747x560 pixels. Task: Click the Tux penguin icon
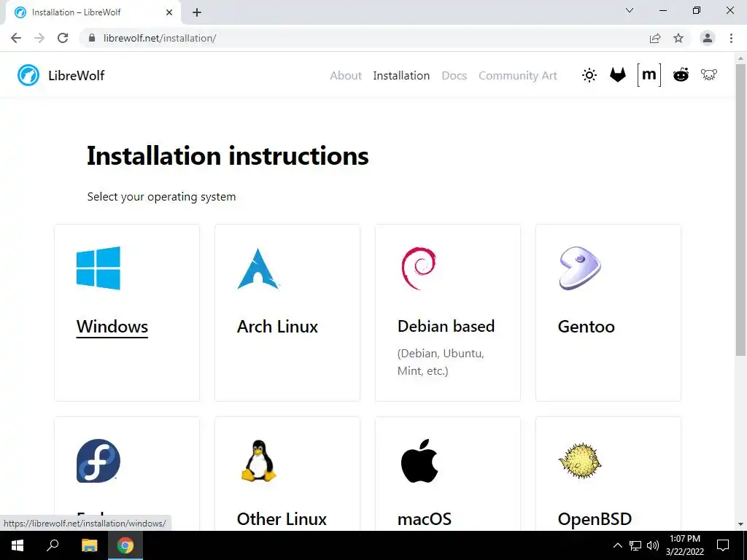point(258,461)
